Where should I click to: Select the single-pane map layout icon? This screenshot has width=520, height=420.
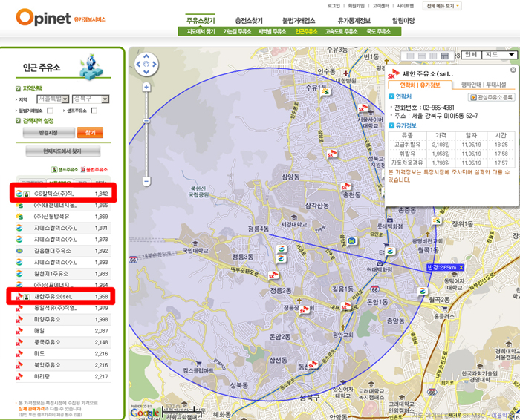410,56
